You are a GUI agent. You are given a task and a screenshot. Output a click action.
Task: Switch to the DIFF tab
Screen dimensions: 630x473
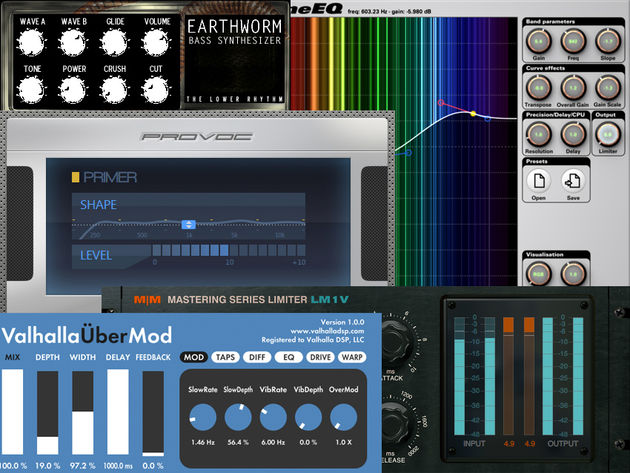tap(257, 357)
